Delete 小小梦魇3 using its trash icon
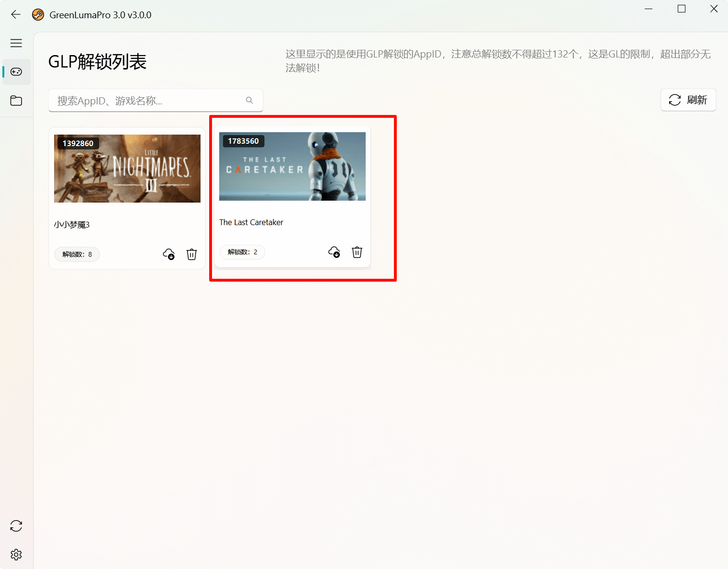The image size is (728, 569). (191, 254)
